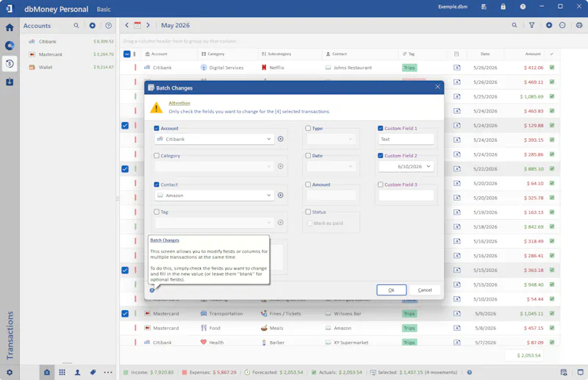Open more options ellipsis in bottom bar
This screenshot has width=588, height=380.
point(108,373)
